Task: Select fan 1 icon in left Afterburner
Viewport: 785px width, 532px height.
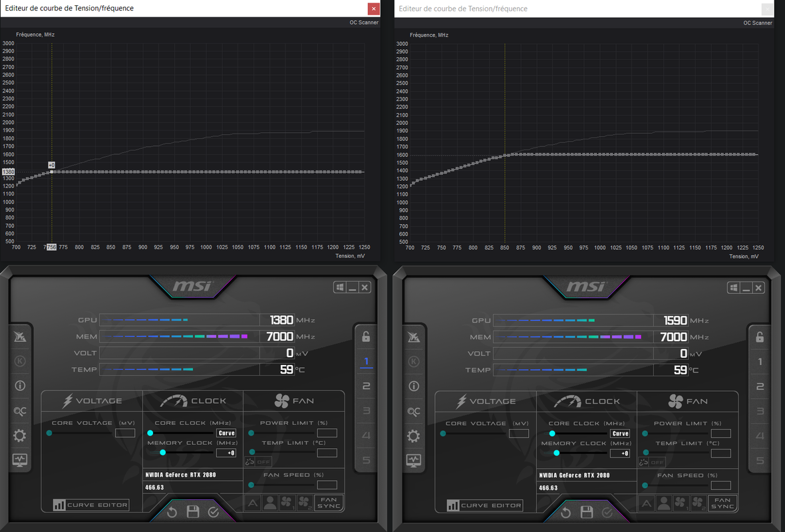Action: tap(287, 503)
